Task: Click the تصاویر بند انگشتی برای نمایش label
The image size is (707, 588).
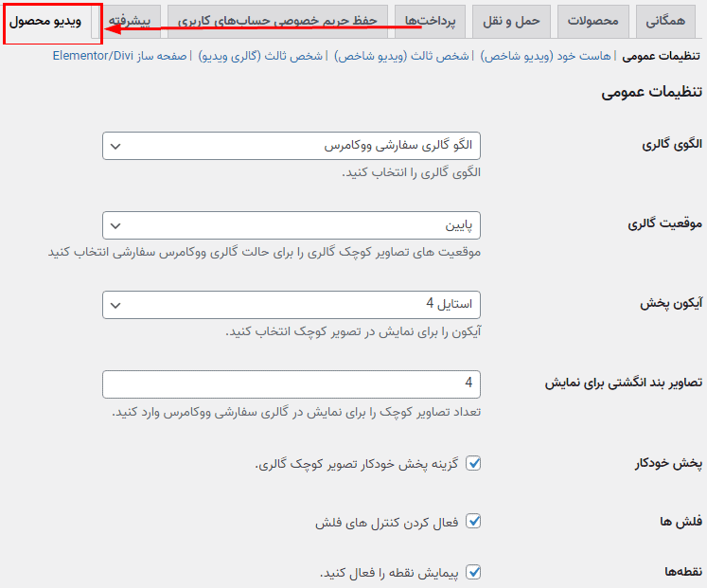Action: coord(623,383)
